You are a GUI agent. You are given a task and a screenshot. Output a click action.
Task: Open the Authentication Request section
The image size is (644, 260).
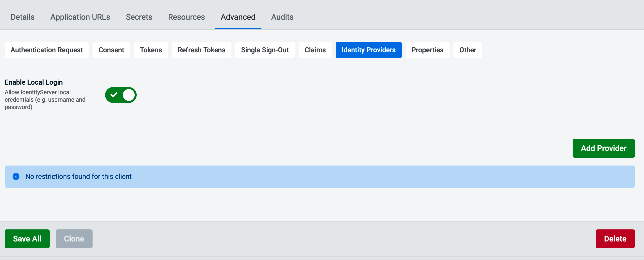coord(47,50)
